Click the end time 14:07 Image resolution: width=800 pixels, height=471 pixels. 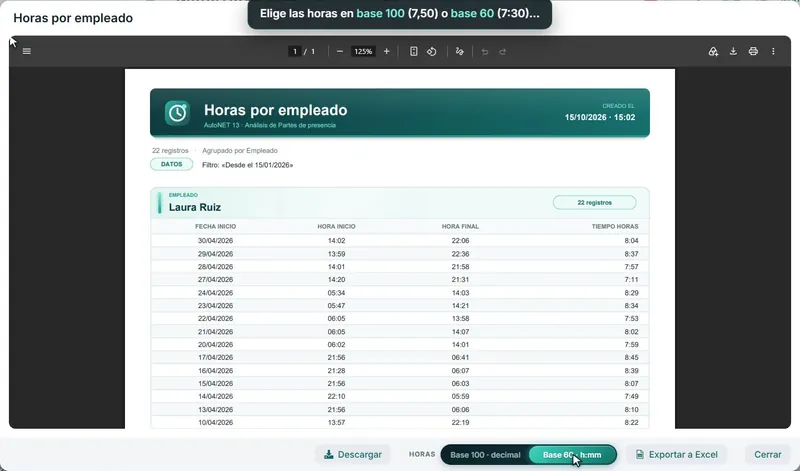pos(460,332)
